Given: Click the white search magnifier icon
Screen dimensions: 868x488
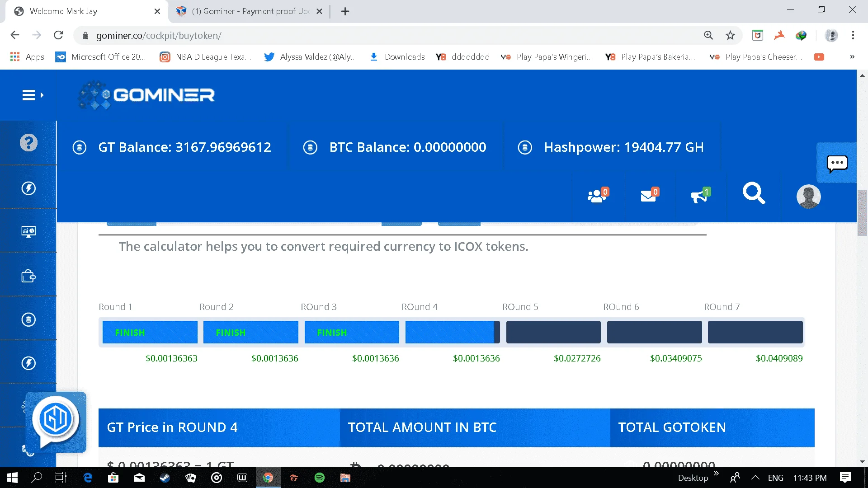Looking at the screenshot, I should [754, 193].
